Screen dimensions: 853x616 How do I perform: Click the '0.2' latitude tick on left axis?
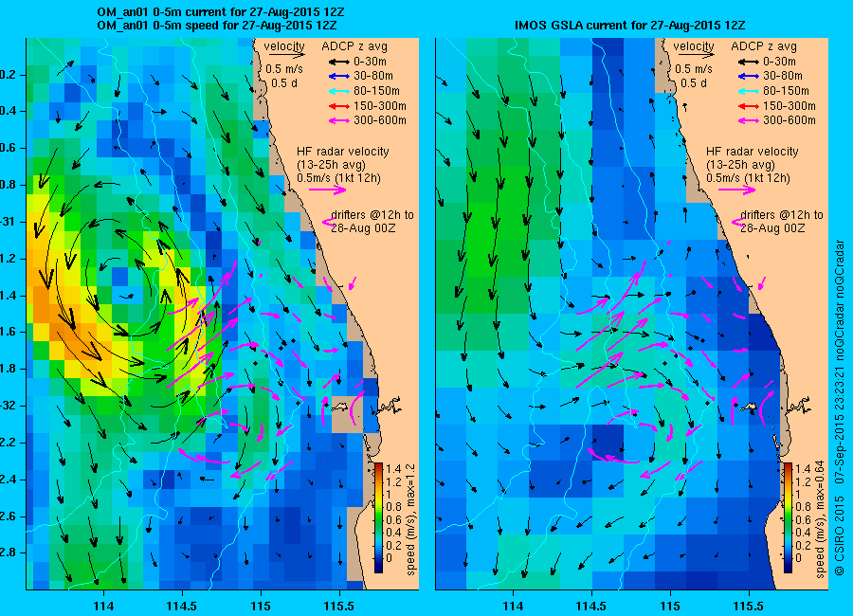8,75
